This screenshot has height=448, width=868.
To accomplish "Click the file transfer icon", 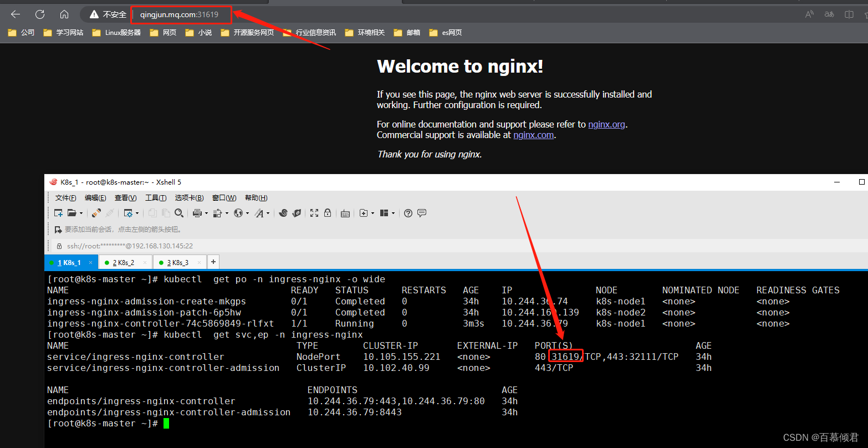I will click(x=217, y=213).
